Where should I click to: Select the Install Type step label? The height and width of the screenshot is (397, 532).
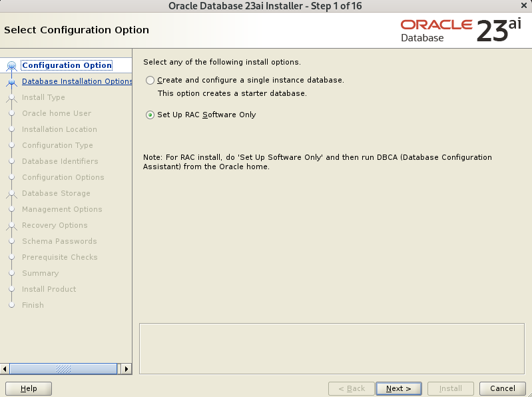coord(43,97)
